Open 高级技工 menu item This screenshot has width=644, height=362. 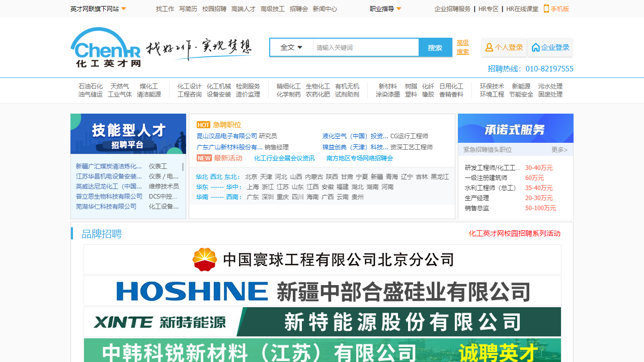pos(273,9)
